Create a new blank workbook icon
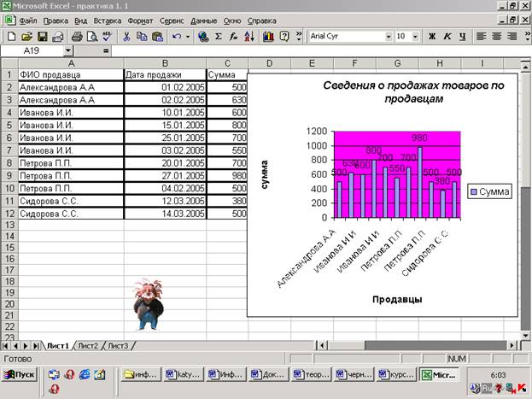 point(11,37)
